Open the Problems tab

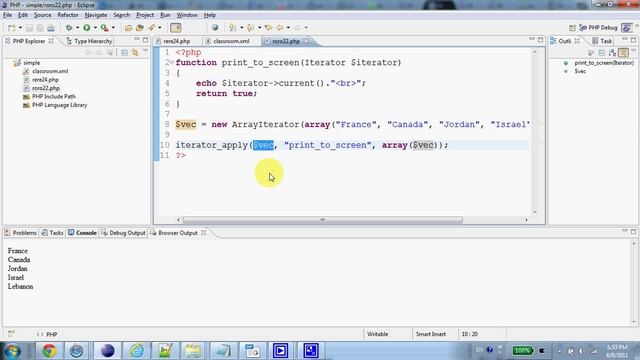click(20, 233)
